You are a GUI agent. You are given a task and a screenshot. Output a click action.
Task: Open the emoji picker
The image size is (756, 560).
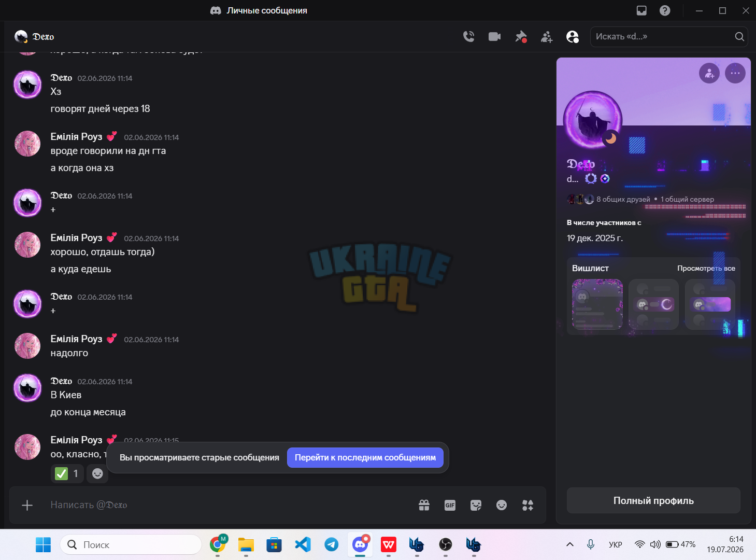pyautogui.click(x=502, y=505)
